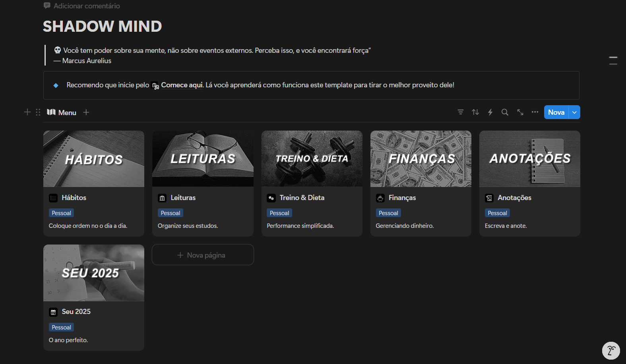The height and width of the screenshot is (364, 626).
Task: Click the blue diamond callout icon
Action: coord(56,85)
